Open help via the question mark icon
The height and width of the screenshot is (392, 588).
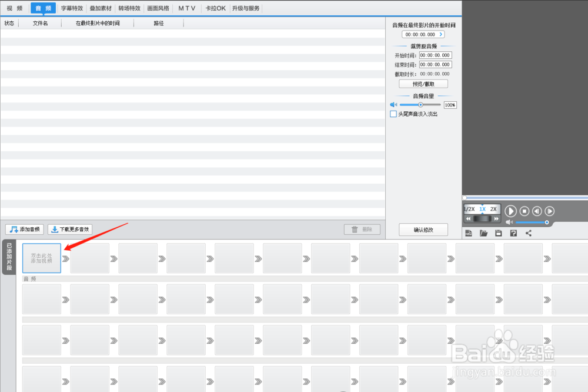513,234
